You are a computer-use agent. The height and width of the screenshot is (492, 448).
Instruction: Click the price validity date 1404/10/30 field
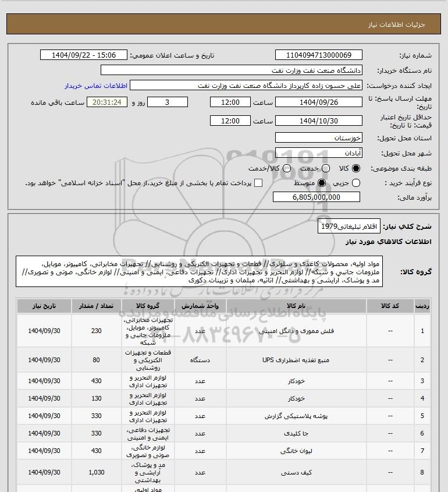click(x=318, y=121)
